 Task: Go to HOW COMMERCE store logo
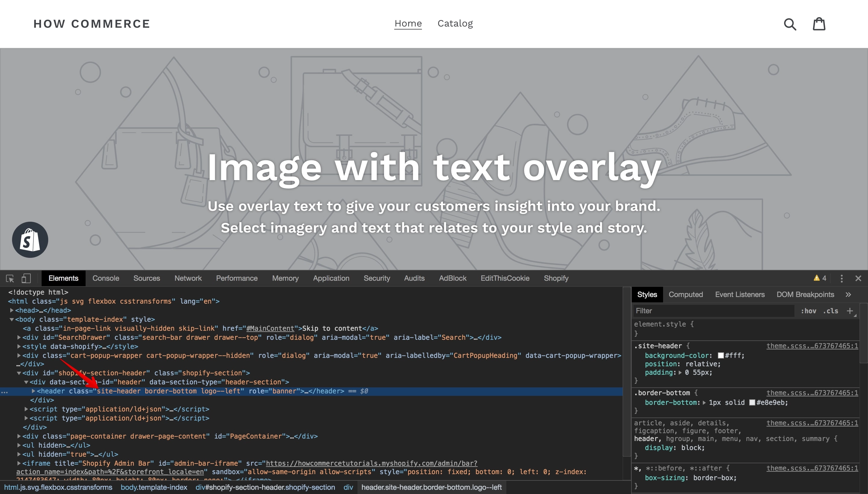[x=92, y=24]
